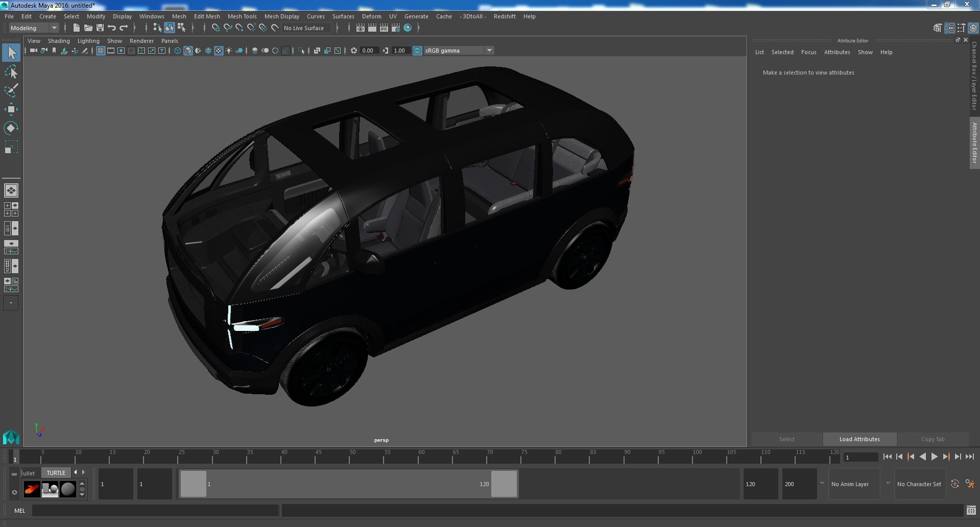Activate the Rotate tool

click(x=11, y=128)
